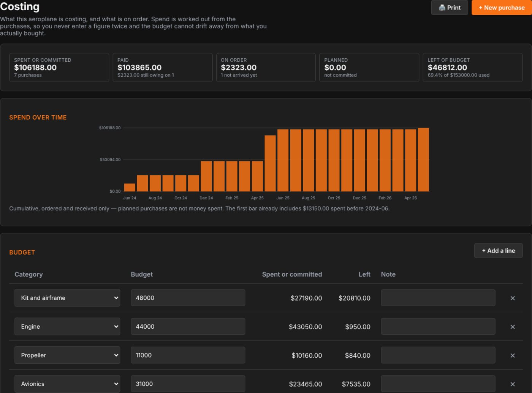Add a line to the budget
This screenshot has height=393, width=532.
(498, 251)
